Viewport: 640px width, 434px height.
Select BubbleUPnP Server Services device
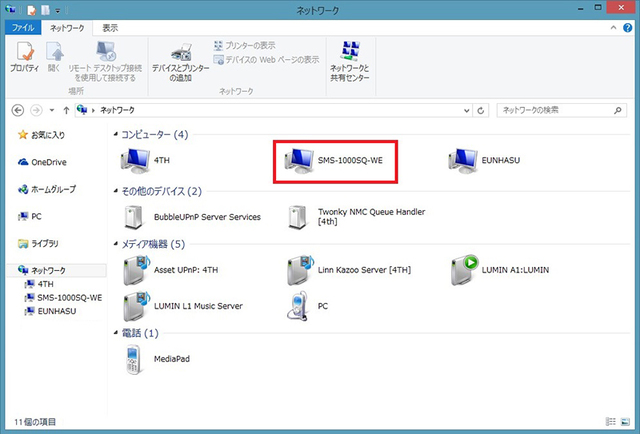192,217
